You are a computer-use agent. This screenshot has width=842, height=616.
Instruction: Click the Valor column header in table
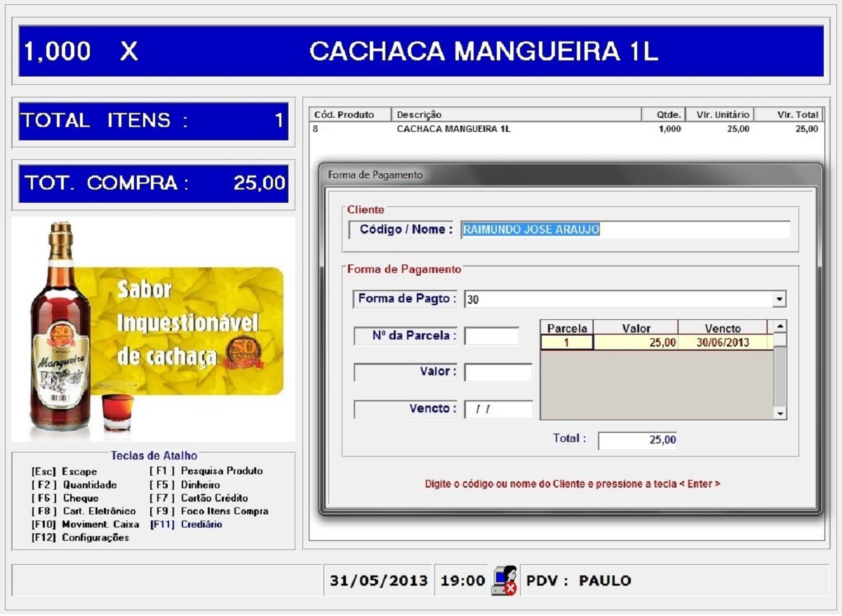pos(636,328)
